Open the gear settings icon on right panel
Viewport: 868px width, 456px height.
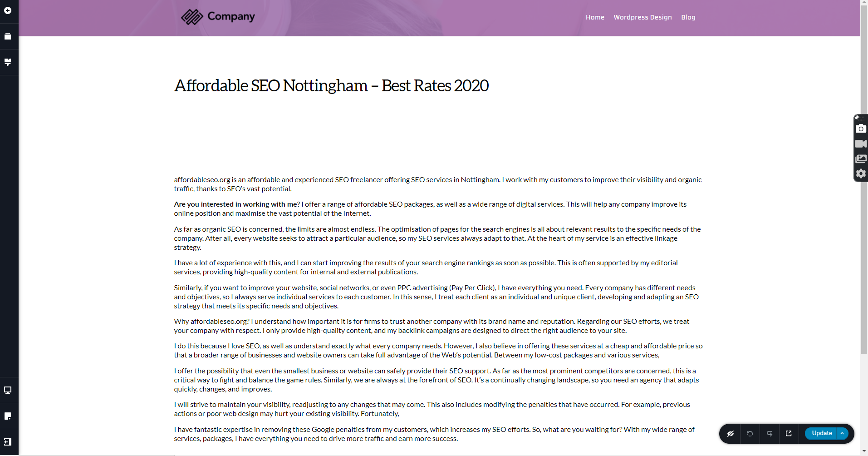(x=861, y=173)
